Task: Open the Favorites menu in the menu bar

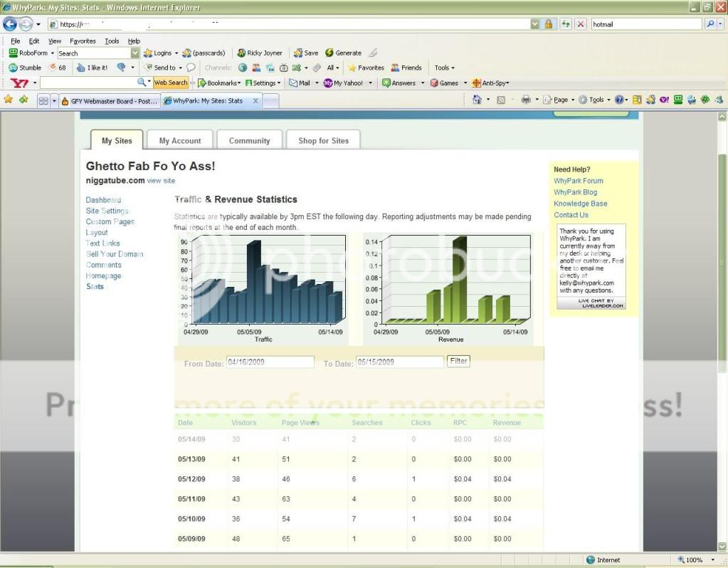Action: pyautogui.click(x=83, y=41)
